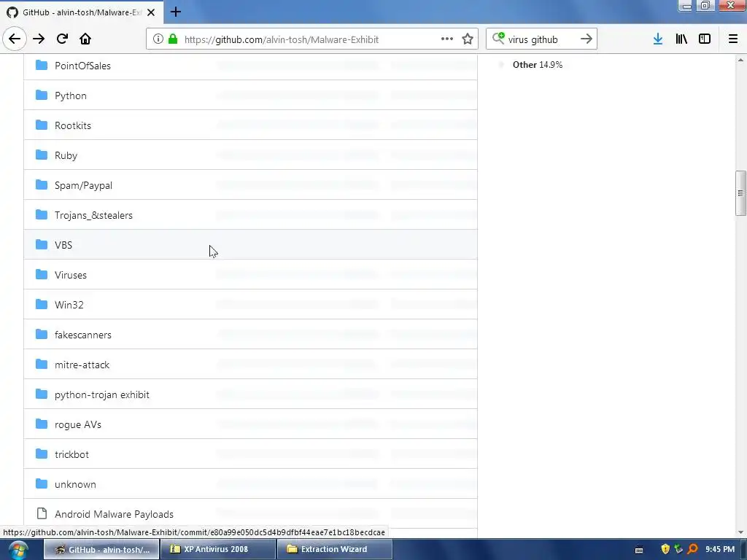The image size is (747, 560).
Task: Open the Rootkits folder
Action: (x=73, y=125)
